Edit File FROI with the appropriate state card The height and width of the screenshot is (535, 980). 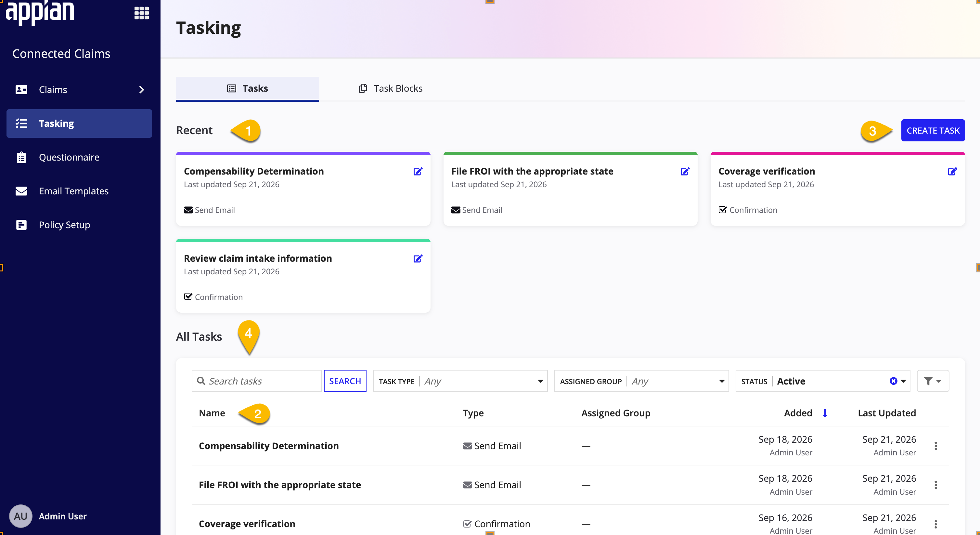[x=685, y=171]
